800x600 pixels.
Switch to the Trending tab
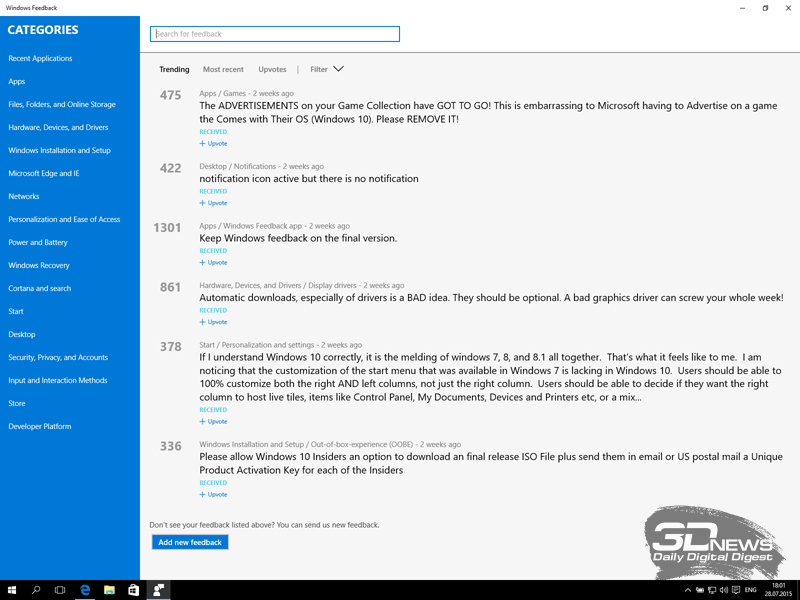[174, 69]
